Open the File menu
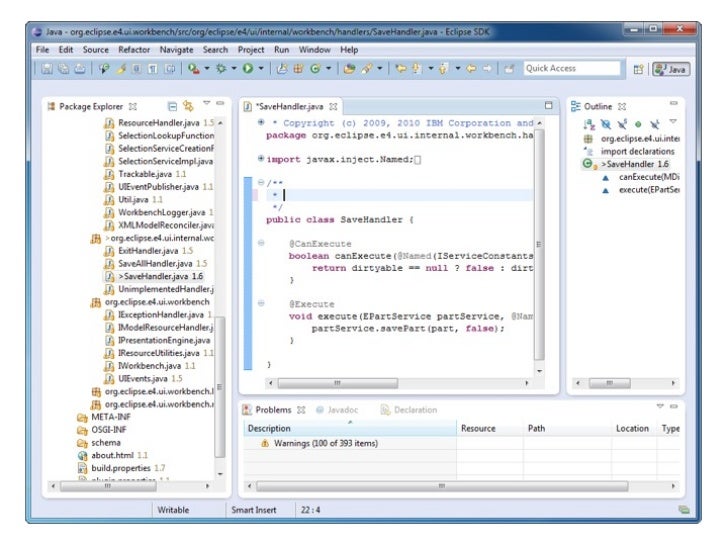This screenshot has width=728, height=546. pos(42,50)
